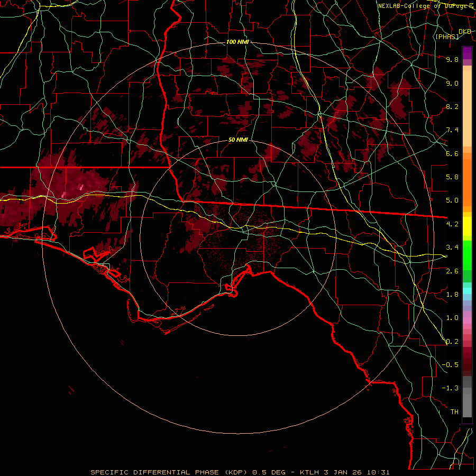
Task: Click the "KTLH 3 JAN 26 10:31" timestamp
Action: tap(344, 472)
